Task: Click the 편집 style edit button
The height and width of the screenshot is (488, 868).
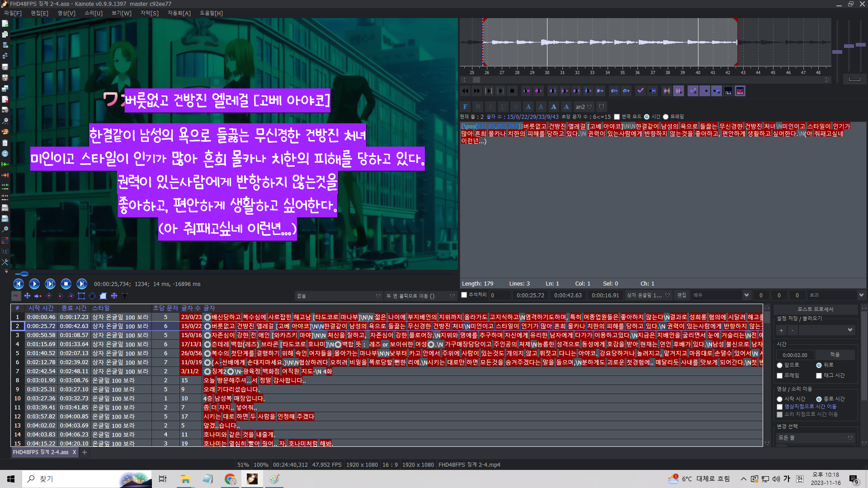Action: [682, 295]
